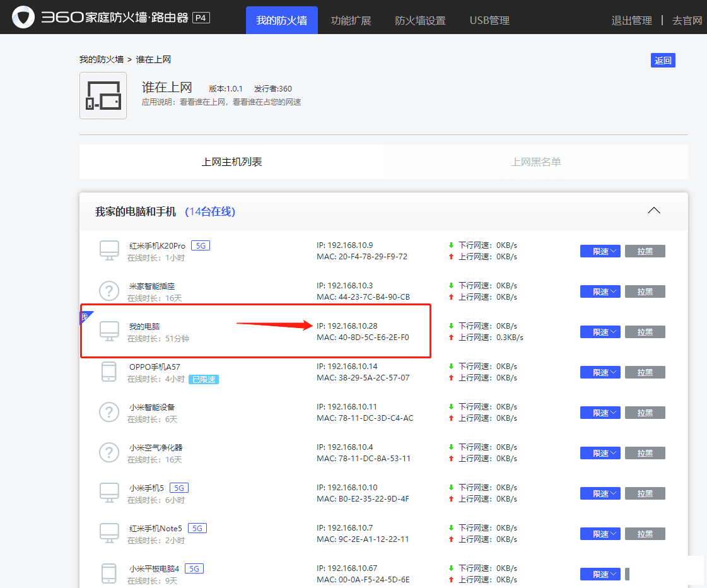Click 返回 button

(x=663, y=61)
